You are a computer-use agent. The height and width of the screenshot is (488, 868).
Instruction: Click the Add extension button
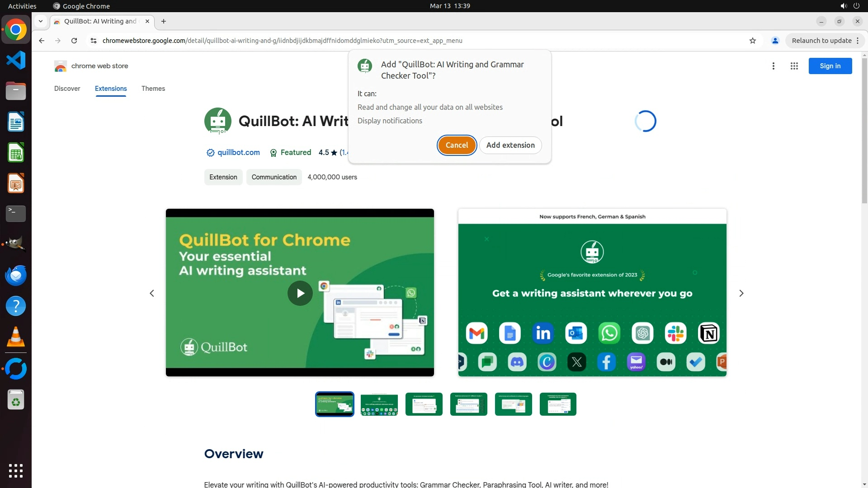(510, 145)
